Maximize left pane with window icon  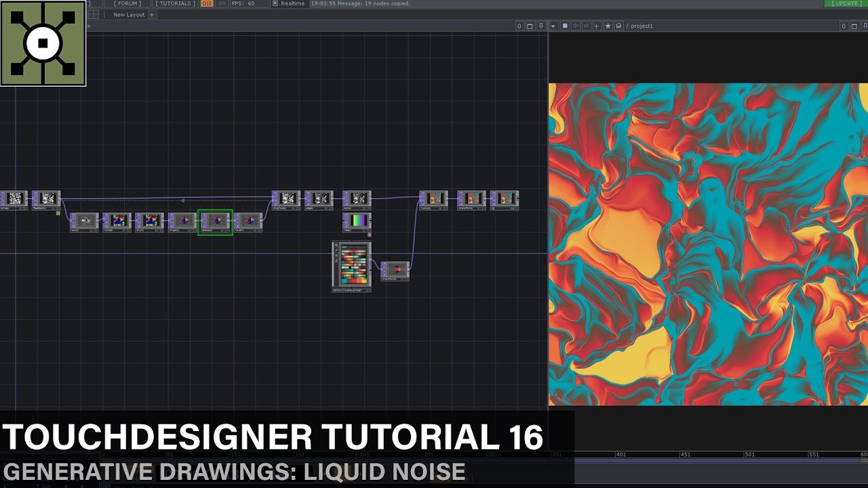click(530, 26)
